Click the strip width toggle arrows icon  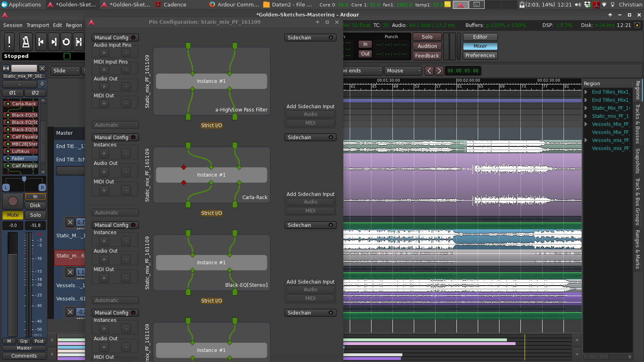click(6, 68)
